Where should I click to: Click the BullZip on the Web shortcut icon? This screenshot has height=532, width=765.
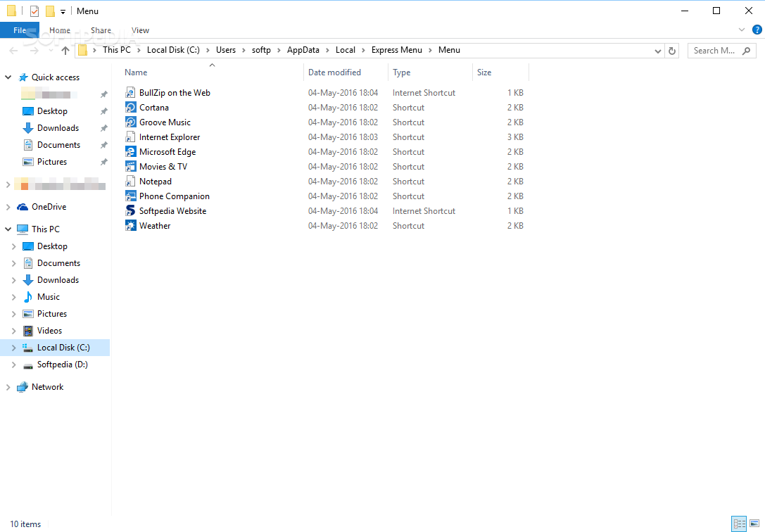130,93
